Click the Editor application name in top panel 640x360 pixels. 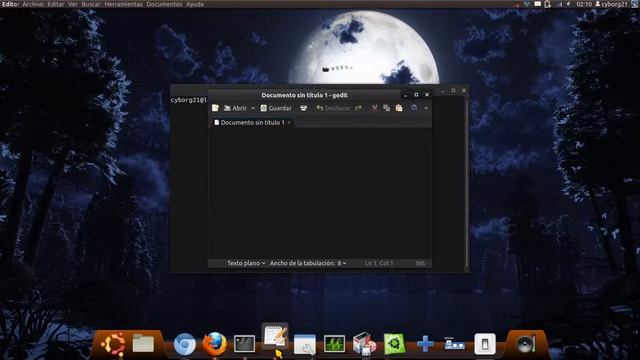click(10, 4)
